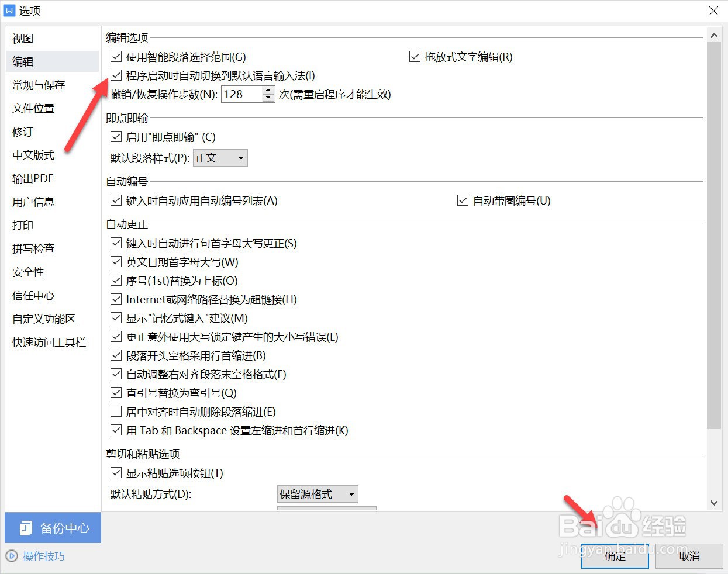Switch to the 视图 settings section
The height and width of the screenshot is (574, 728).
tap(22, 38)
